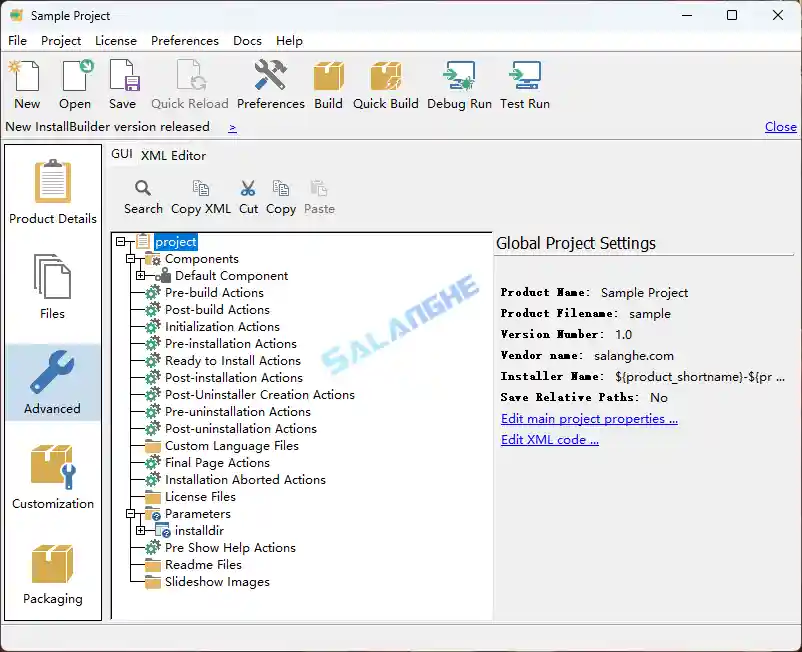This screenshot has width=802, height=652.
Task: Select Installation Aborted Actions
Action: [246, 479]
